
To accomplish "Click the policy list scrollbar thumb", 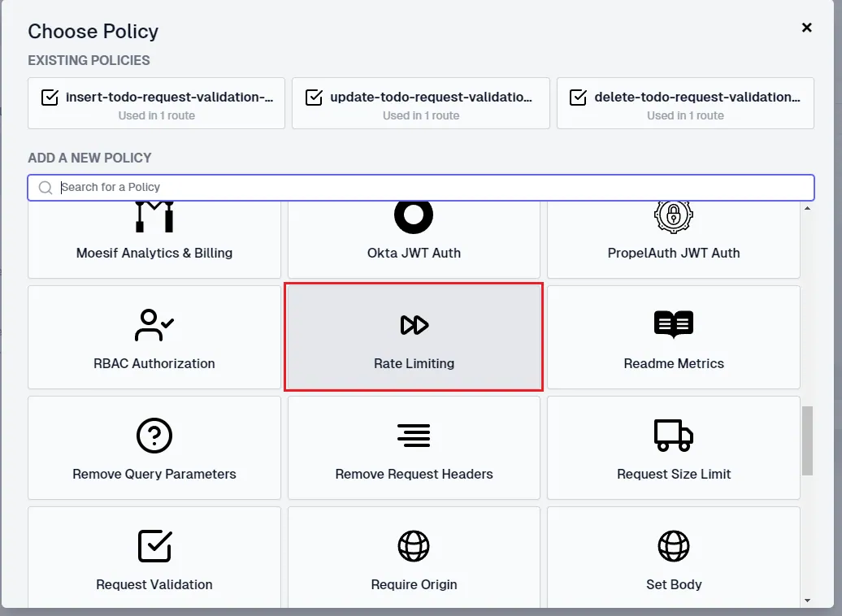I will pos(807,441).
